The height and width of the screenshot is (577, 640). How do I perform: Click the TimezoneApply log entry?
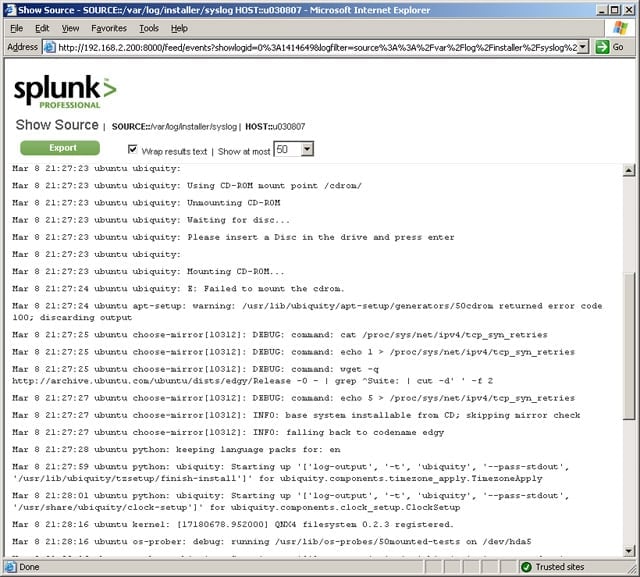point(291,472)
